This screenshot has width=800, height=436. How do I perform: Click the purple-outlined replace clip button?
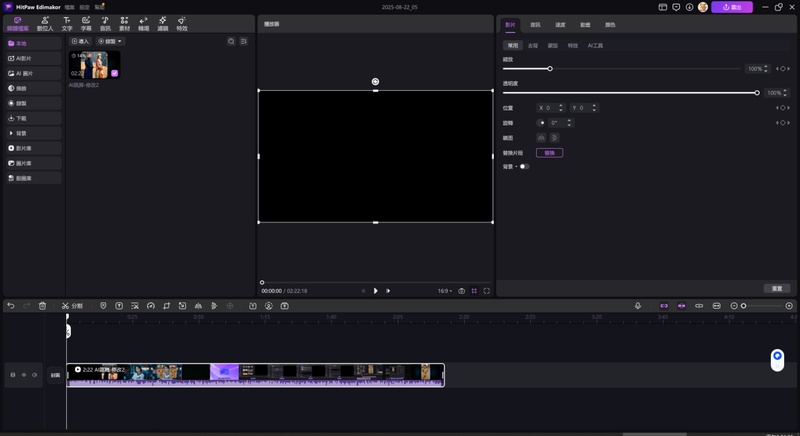point(549,152)
